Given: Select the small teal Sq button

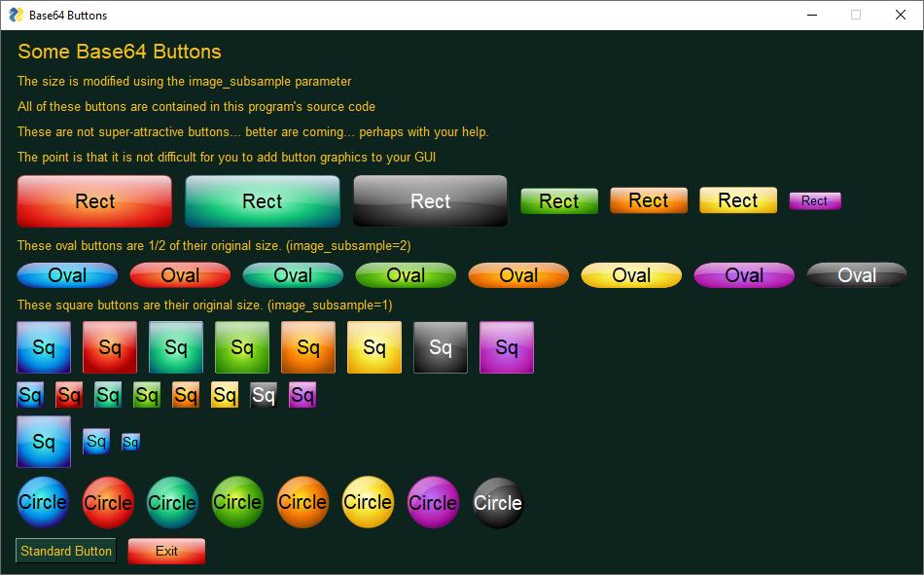Looking at the screenshot, I should (x=108, y=395).
